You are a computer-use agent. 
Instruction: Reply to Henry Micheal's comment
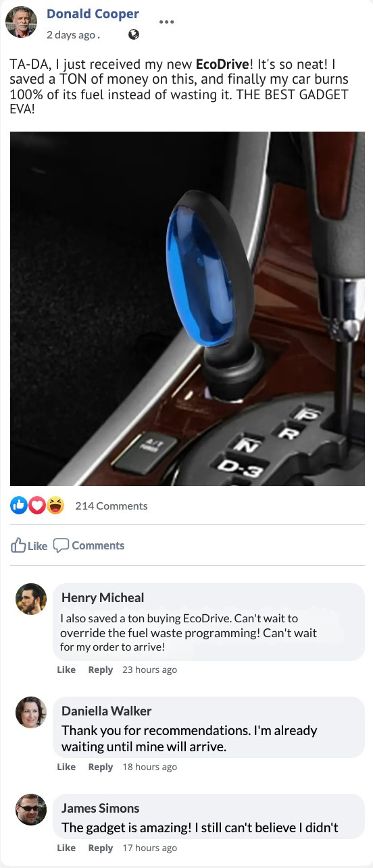(x=101, y=670)
